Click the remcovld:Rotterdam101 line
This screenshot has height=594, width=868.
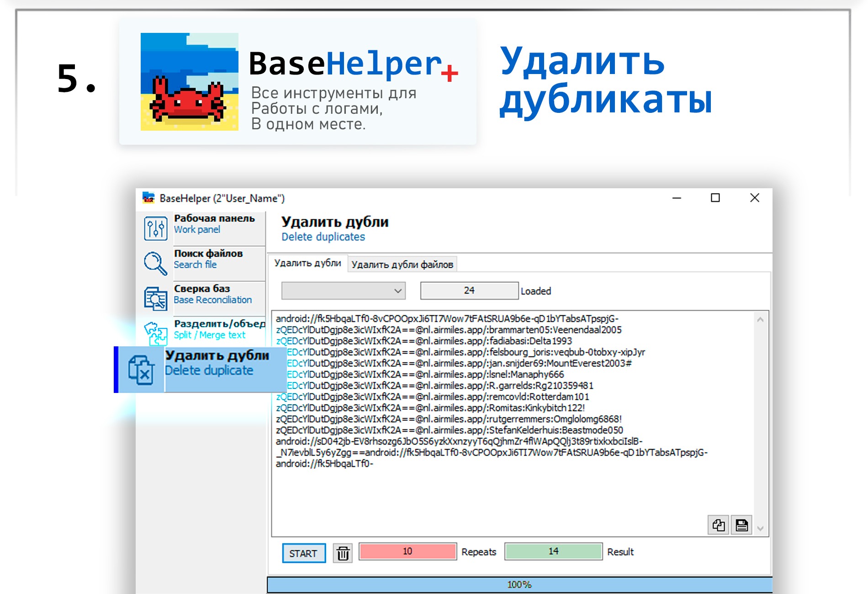[433, 397]
